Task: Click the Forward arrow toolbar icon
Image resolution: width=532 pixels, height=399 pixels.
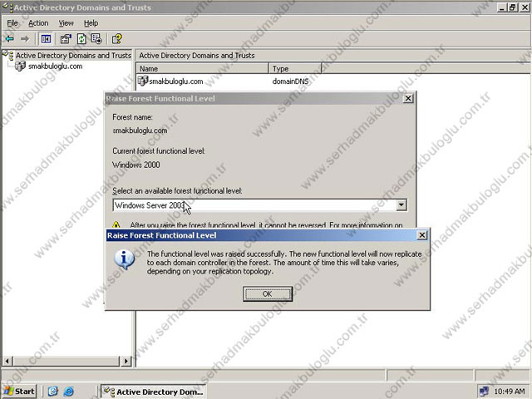Action: coord(25,39)
